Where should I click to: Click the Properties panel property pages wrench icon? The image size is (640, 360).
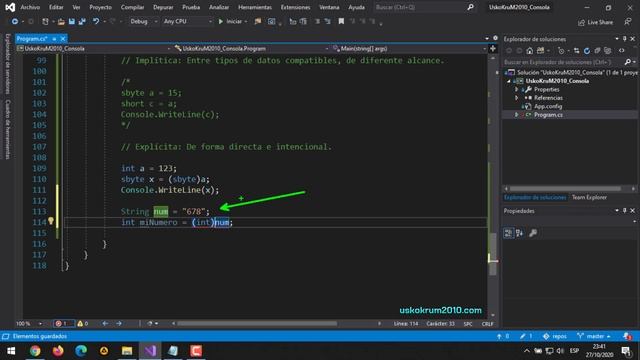click(x=533, y=233)
